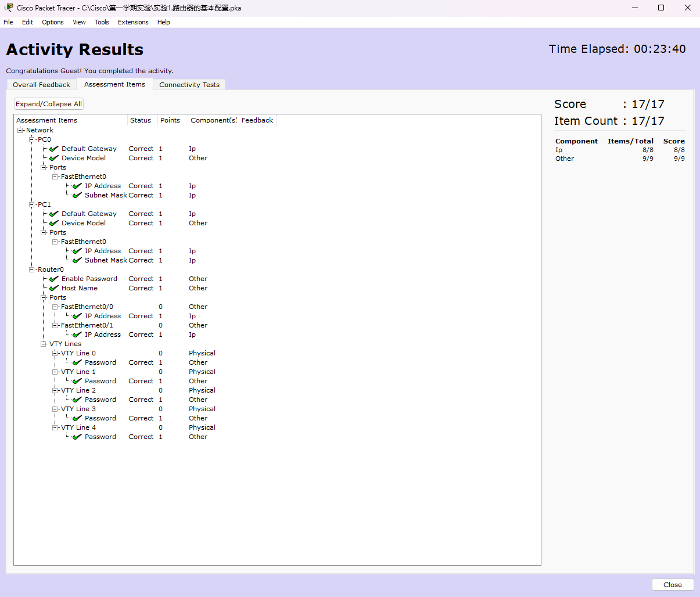
Task: Click the Expand/Collapse All button
Action: pos(49,104)
